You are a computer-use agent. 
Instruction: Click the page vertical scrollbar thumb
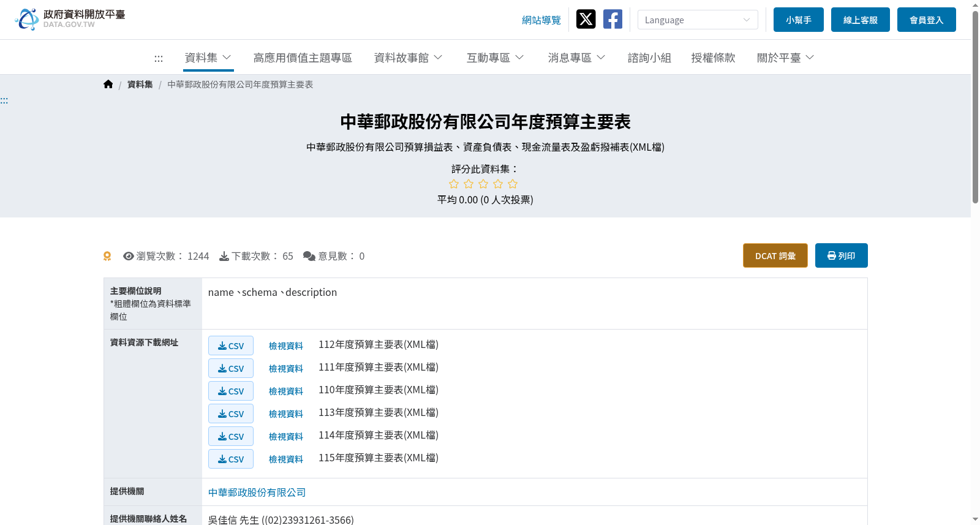(975, 106)
